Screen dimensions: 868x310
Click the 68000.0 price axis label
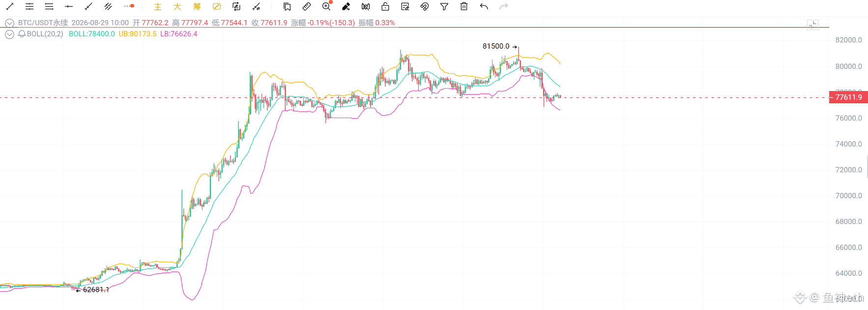[x=849, y=222]
